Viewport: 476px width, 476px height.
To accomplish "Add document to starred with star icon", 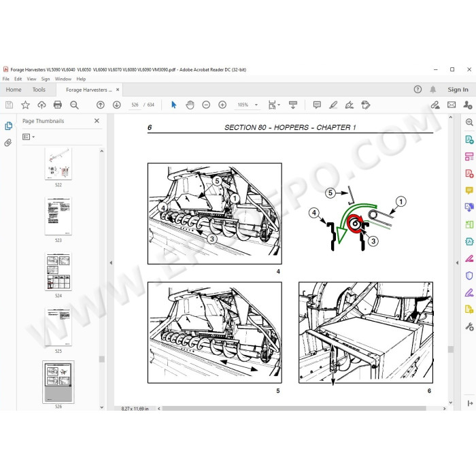I will tap(26, 105).
